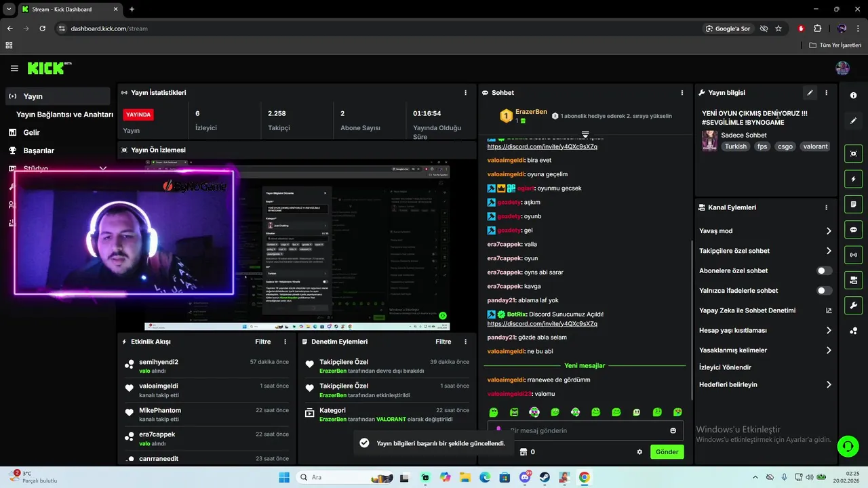This screenshot has height=488, width=868.
Task: Click the Chrome address bar URL
Action: pos(109,28)
